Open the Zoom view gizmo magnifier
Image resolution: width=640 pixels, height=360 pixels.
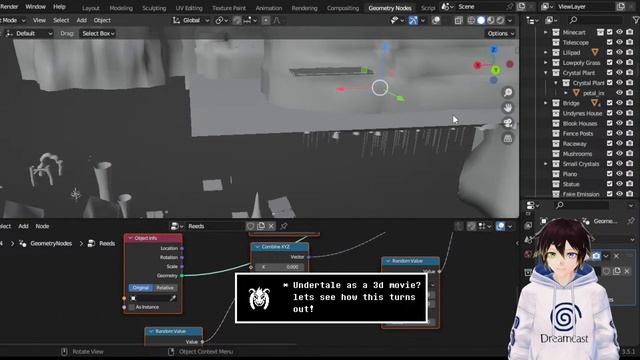pos(508,93)
